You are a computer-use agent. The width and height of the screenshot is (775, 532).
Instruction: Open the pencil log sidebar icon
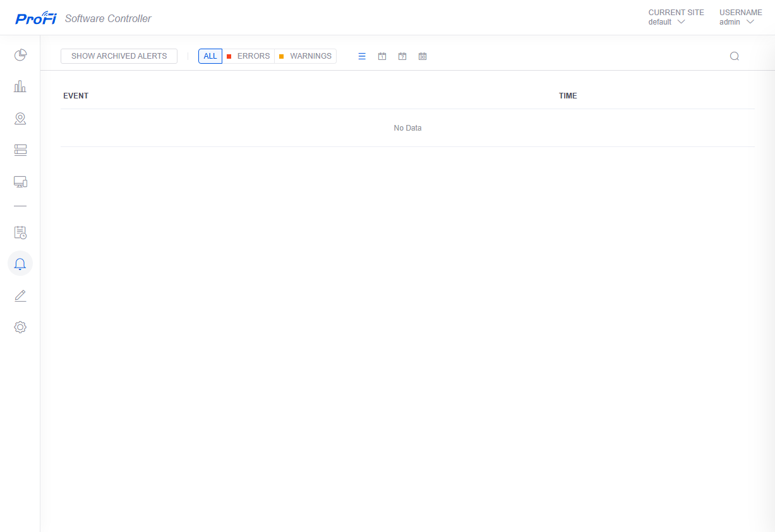click(x=20, y=295)
